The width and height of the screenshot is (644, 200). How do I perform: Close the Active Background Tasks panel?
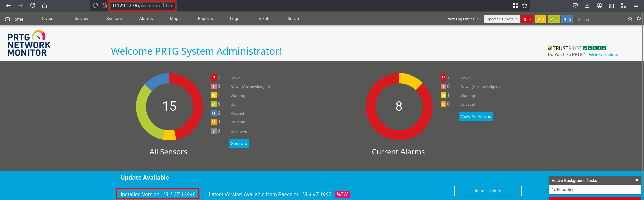(637, 180)
